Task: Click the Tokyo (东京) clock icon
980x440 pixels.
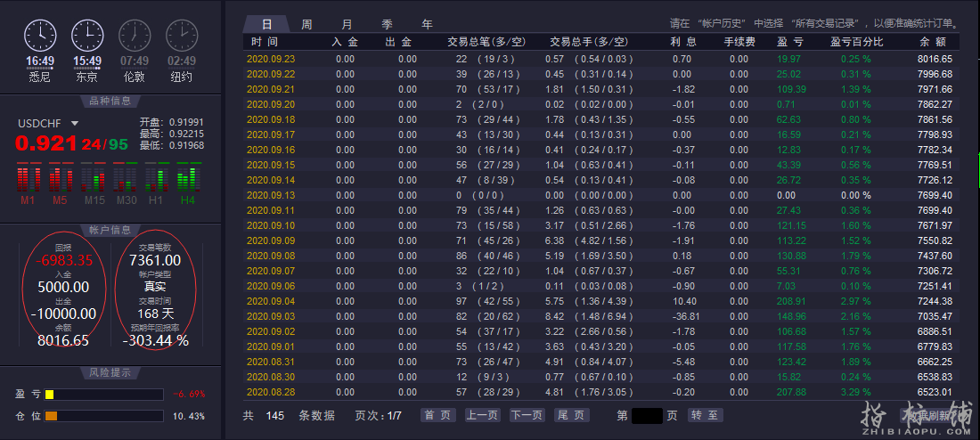Action: tap(87, 35)
